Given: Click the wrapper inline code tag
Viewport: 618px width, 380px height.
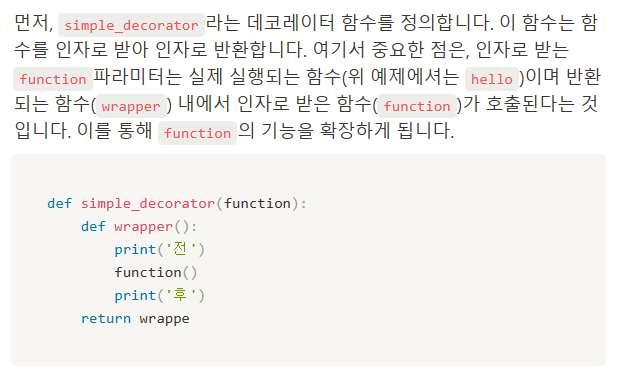Looking at the screenshot, I should coord(131,106).
